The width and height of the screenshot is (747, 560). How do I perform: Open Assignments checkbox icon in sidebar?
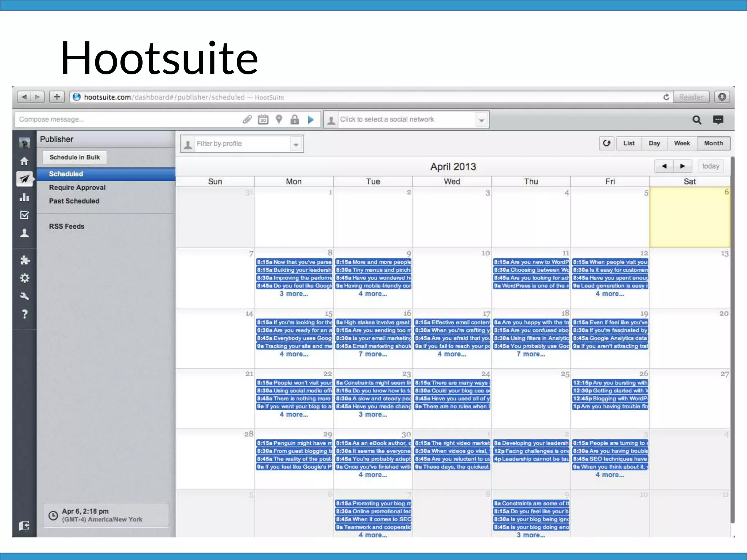[x=24, y=215]
